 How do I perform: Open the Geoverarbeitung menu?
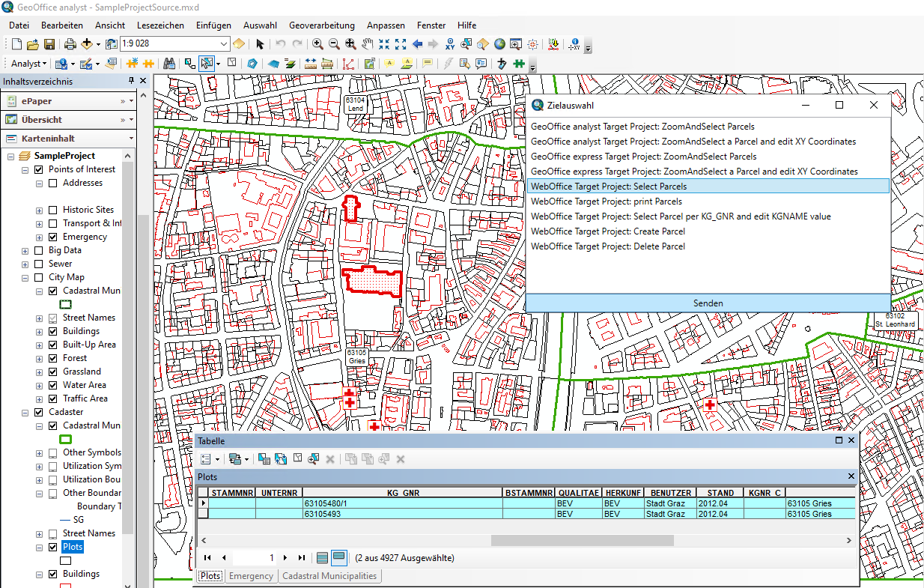321,25
